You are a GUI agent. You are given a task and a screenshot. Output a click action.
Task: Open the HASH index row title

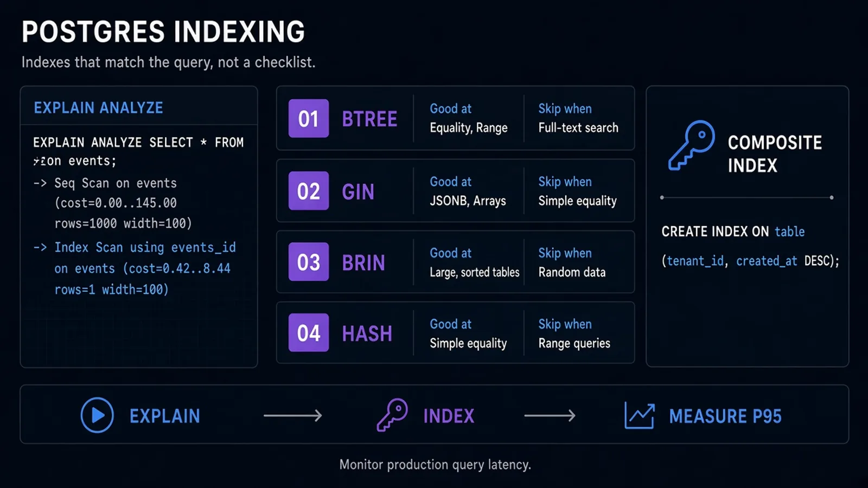coord(367,333)
